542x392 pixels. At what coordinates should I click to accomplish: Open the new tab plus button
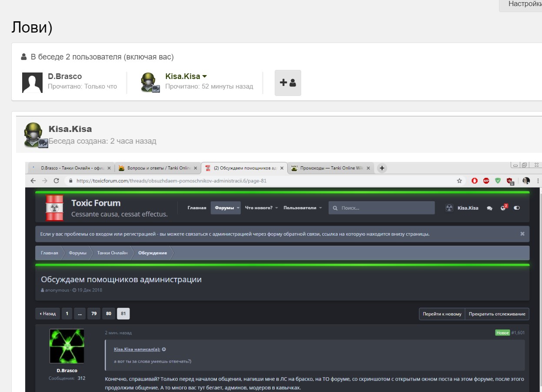pos(382,168)
